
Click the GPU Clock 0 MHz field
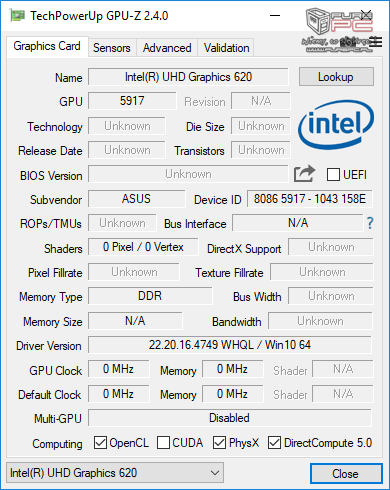click(119, 369)
